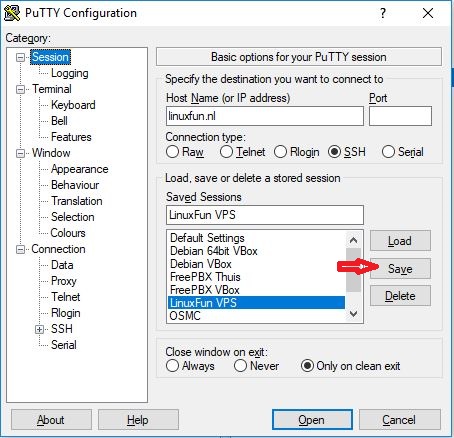Click the Open button

tap(312, 420)
